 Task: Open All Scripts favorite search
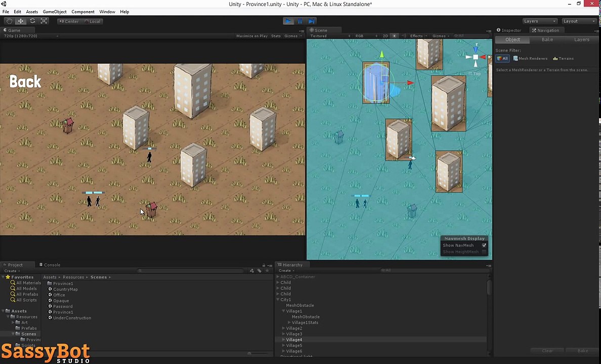pyautogui.click(x=24, y=300)
